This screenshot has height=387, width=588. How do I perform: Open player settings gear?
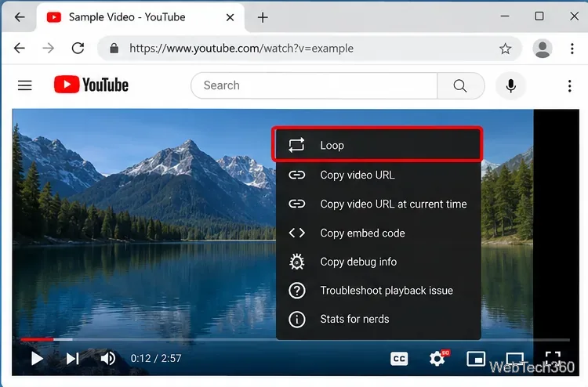click(x=437, y=359)
